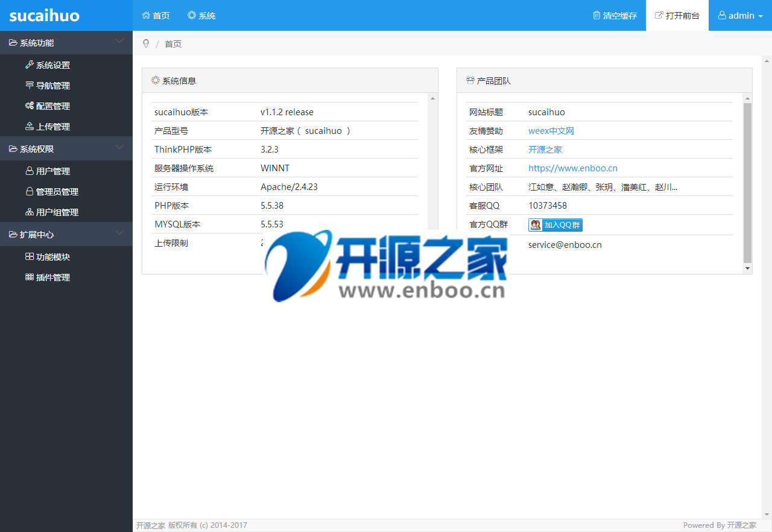Click the v1.1.2 release version value
The height and width of the screenshot is (532, 772).
coord(287,112)
